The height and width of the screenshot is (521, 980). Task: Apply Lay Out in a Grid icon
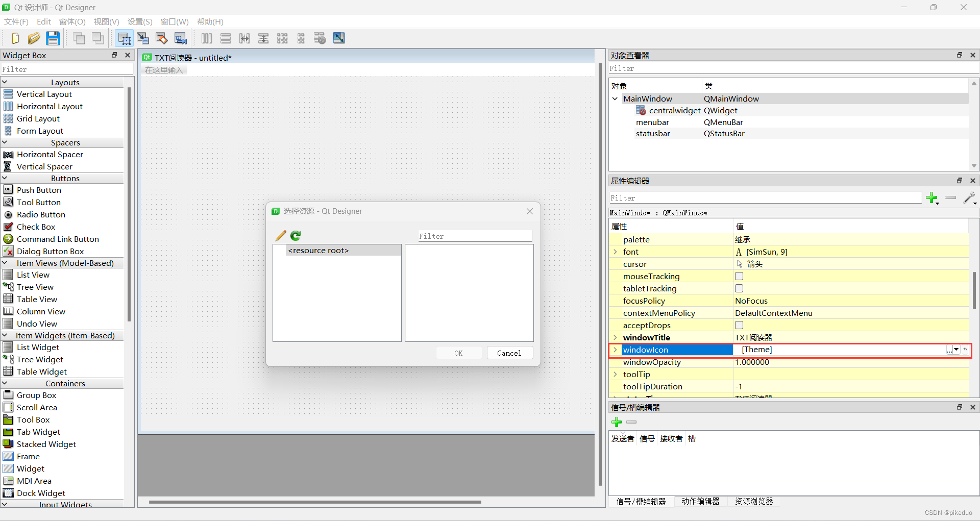[282, 38]
